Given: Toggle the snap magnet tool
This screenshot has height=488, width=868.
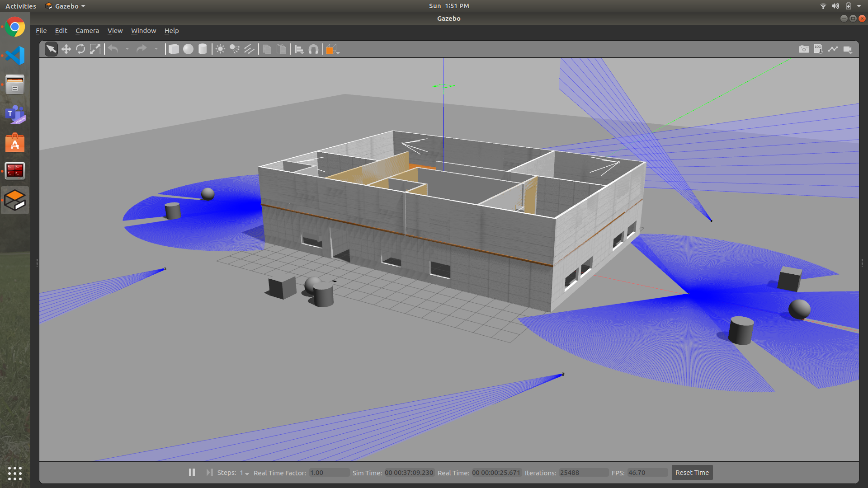Looking at the screenshot, I should (313, 49).
